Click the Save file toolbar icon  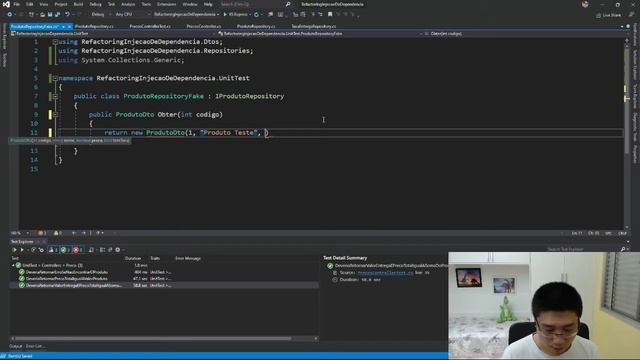click(50, 14)
